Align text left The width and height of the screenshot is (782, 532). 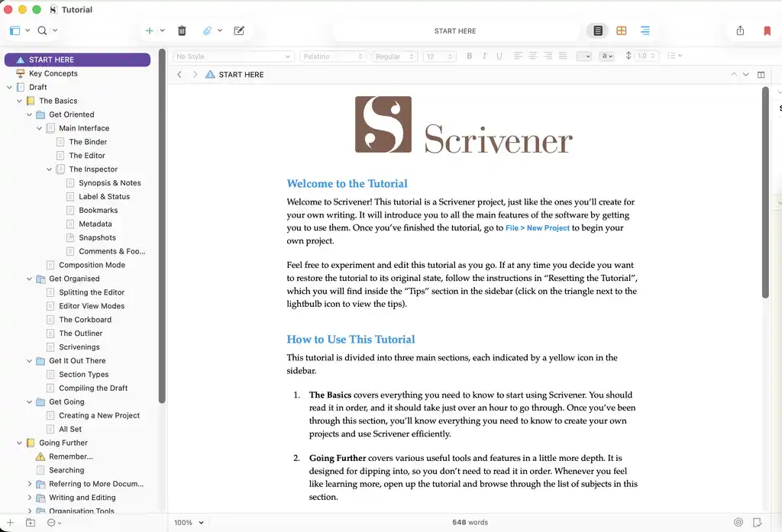[519, 56]
